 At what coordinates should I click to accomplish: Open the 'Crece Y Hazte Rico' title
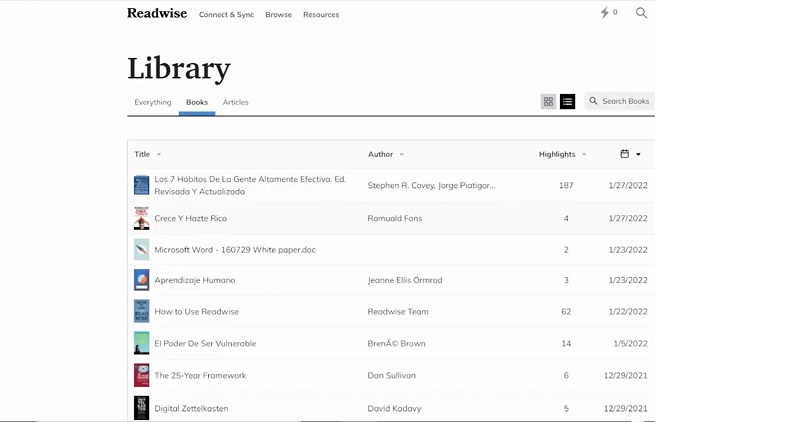pyautogui.click(x=191, y=218)
